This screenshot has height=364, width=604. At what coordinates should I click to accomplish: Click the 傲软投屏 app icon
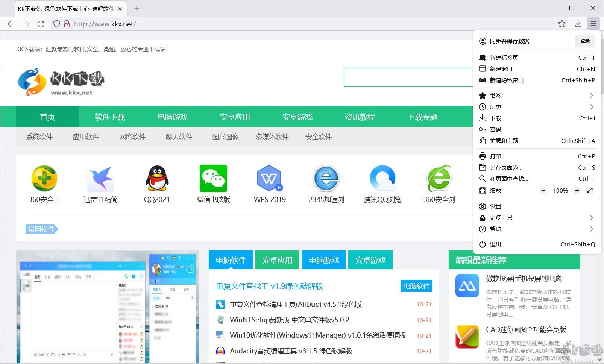click(467, 286)
